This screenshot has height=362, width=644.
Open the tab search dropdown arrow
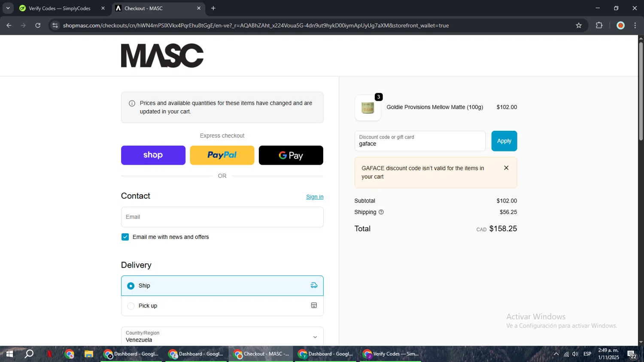click(x=8, y=8)
